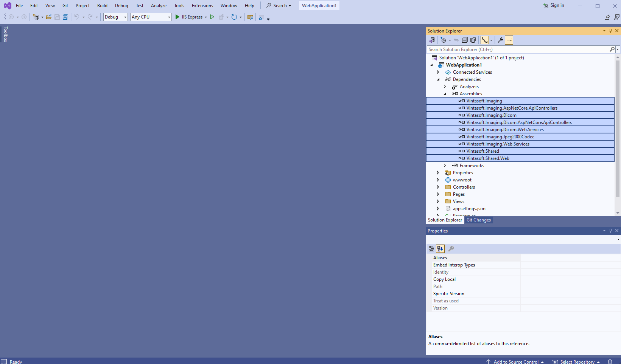This screenshot has height=364, width=621.
Task: Click the Copy Local property row
Action: pyautogui.click(x=526, y=279)
